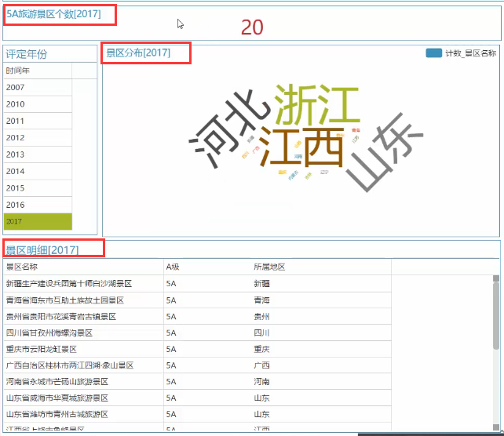Select row 四川省甘孜州海螺沟景区
This screenshot has width=504, height=436.
(197, 333)
